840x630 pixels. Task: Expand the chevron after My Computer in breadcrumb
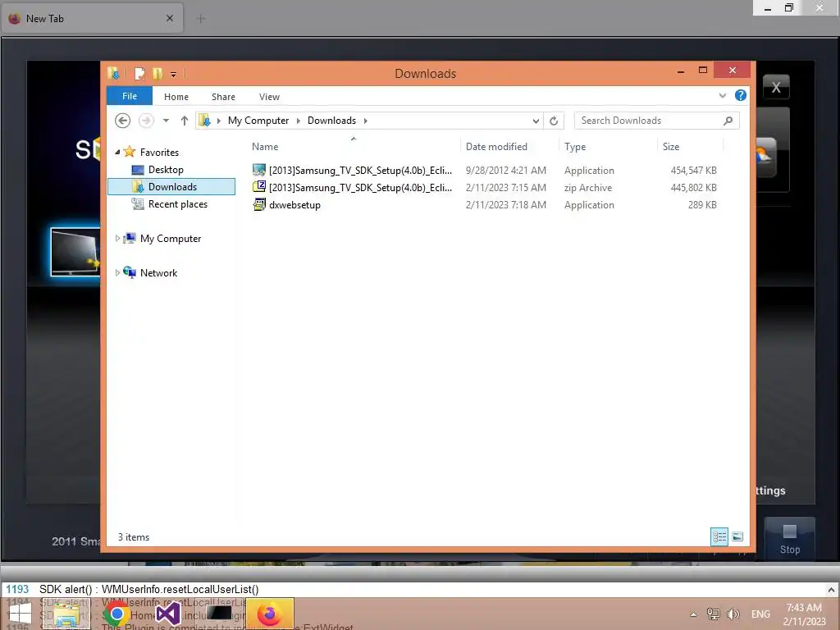tap(299, 121)
